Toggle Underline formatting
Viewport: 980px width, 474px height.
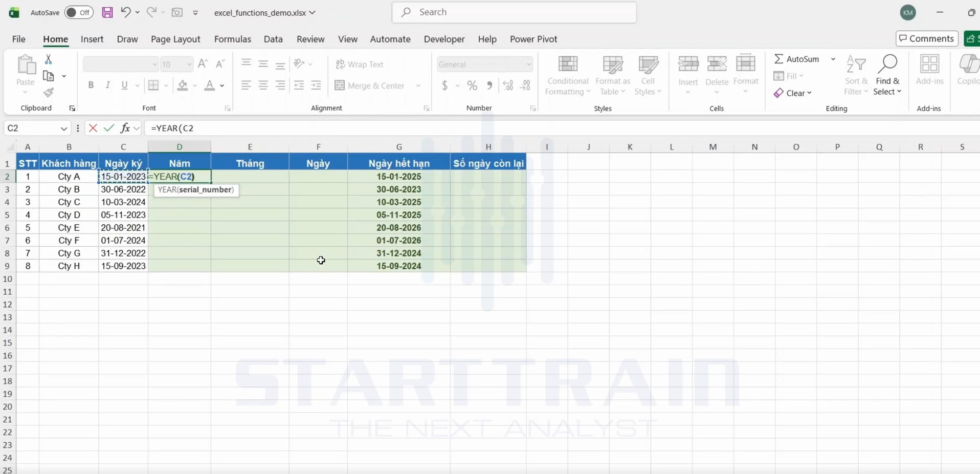pyautogui.click(x=124, y=85)
